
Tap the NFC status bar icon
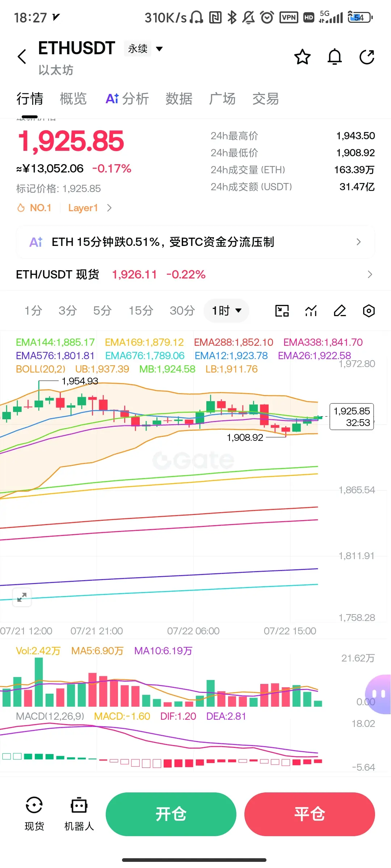(x=215, y=17)
